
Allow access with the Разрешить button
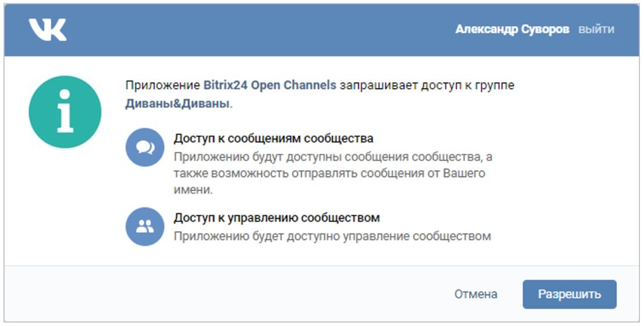click(570, 294)
